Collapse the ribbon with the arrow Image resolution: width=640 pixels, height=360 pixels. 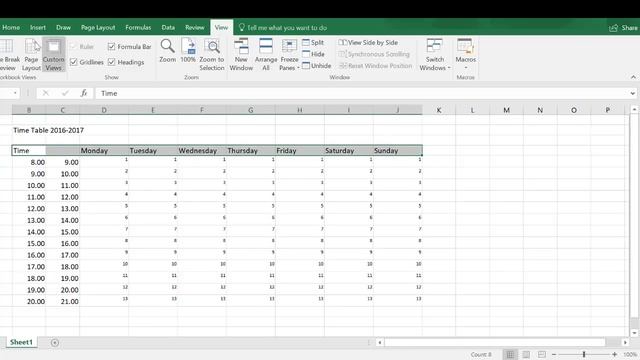[x=633, y=77]
